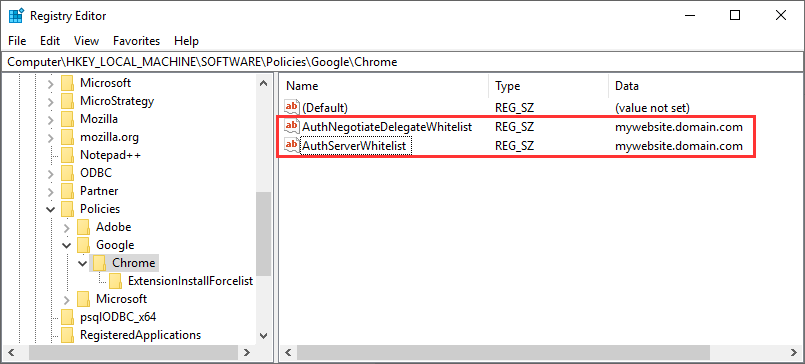
Task: Click the Registry Editor app icon in title bar
Action: (16, 16)
